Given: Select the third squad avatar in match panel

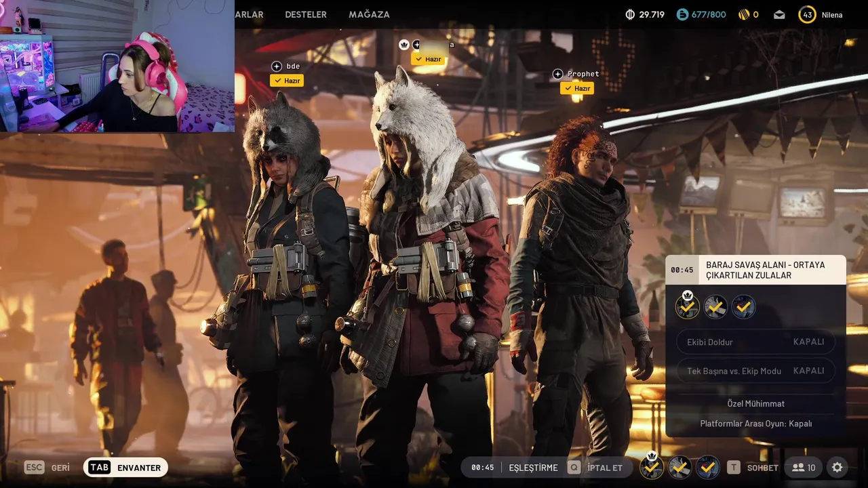Looking at the screenshot, I should click(743, 307).
